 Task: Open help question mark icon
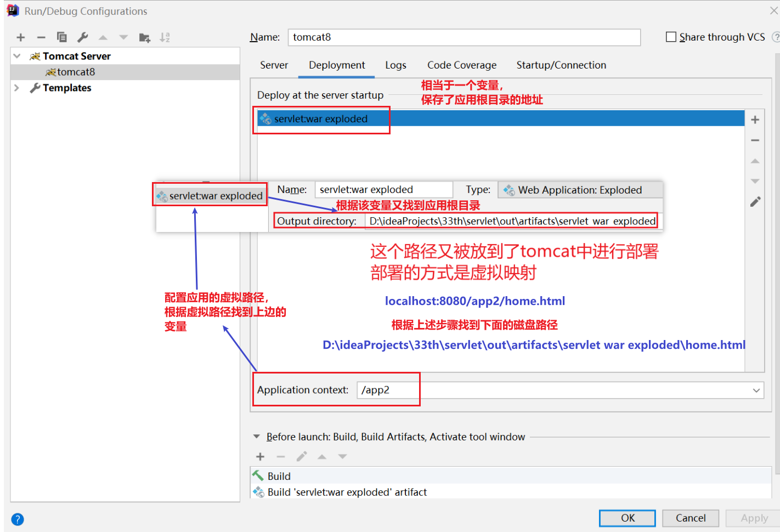click(18, 519)
